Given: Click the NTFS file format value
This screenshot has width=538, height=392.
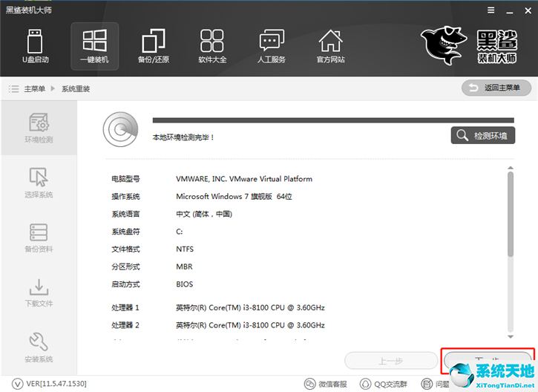Looking at the screenshot, I should (x=185, y=249).
